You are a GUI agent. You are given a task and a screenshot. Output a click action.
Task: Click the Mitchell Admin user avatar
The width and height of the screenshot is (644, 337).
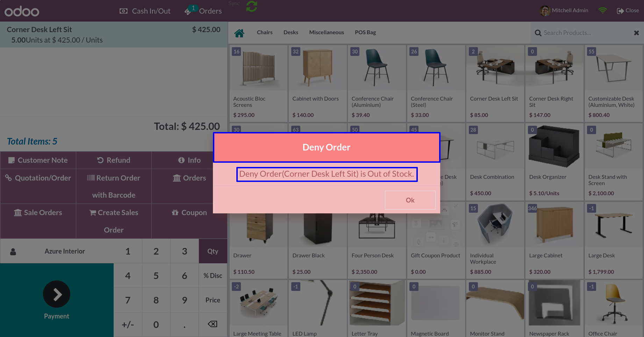545,11
